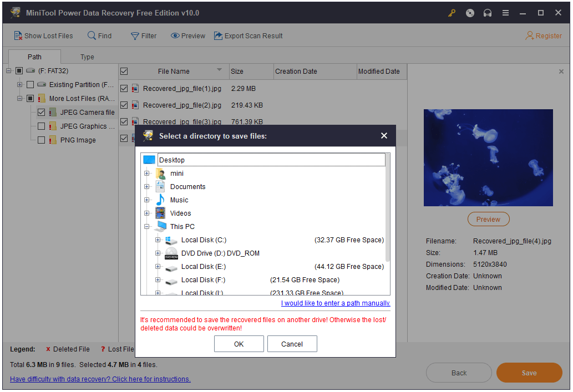
Task: Click the Recovered_jpg_file(1).jpg file icon
Action: click(135, 88)
